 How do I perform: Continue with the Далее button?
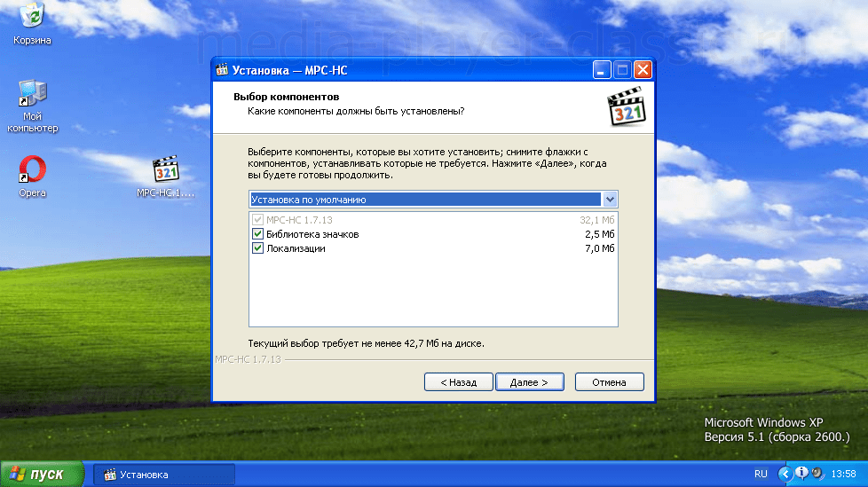click(529, 381)
